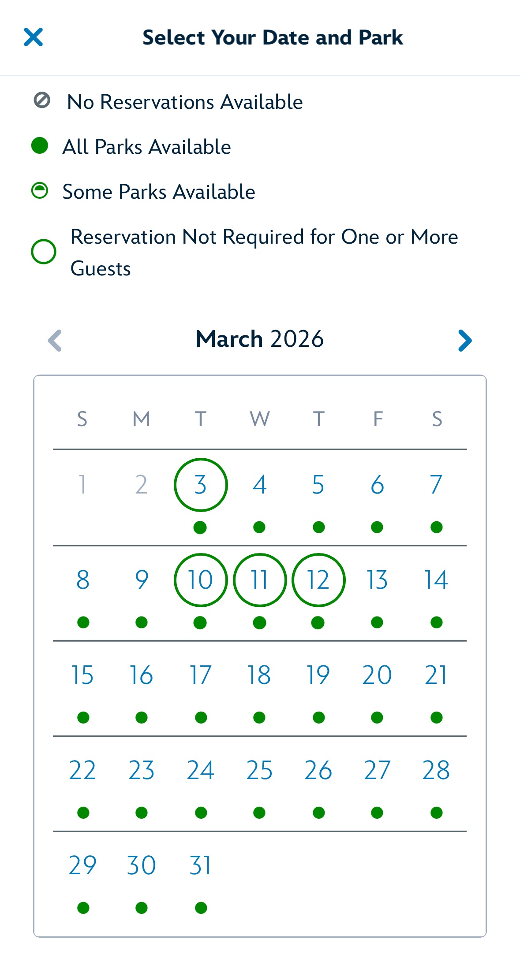Choose March 25 date
Image resolution: width=520 pixels, height=980 pixels.
point(259,770)
